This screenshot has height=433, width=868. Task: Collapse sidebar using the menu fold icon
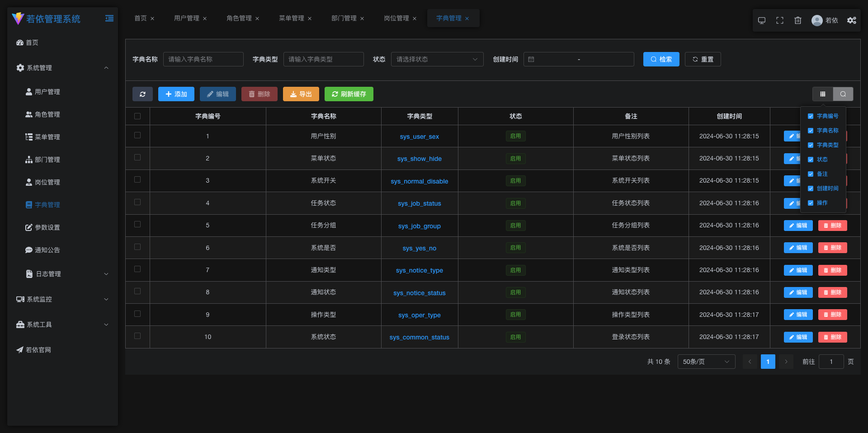click(x=109, y=19)
